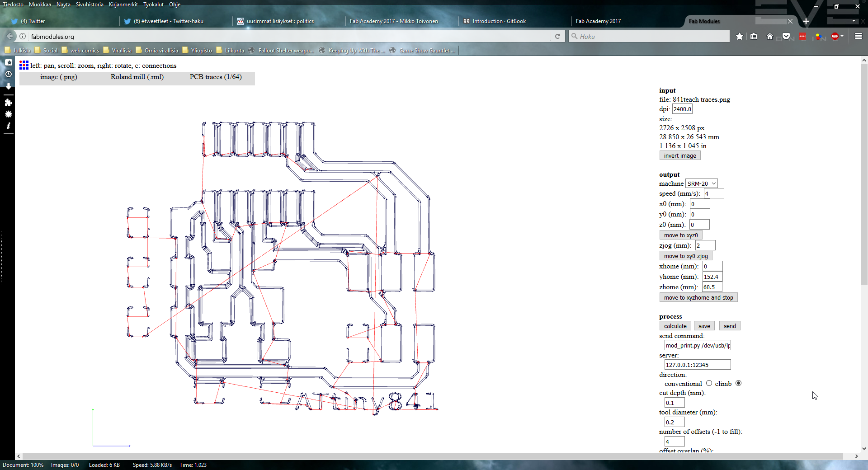The image size is (868, 470).
Task: Open the Sivuhistoria menu
Action: 90,5
